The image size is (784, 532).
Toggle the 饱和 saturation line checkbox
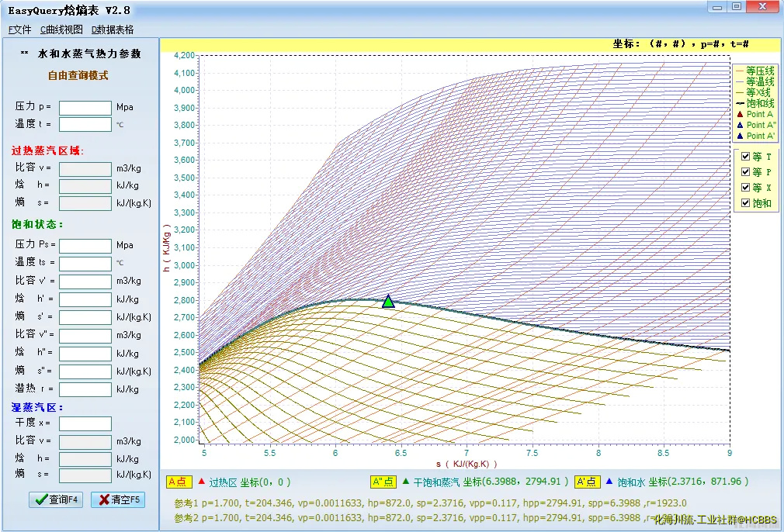click(x=745, y=203)
